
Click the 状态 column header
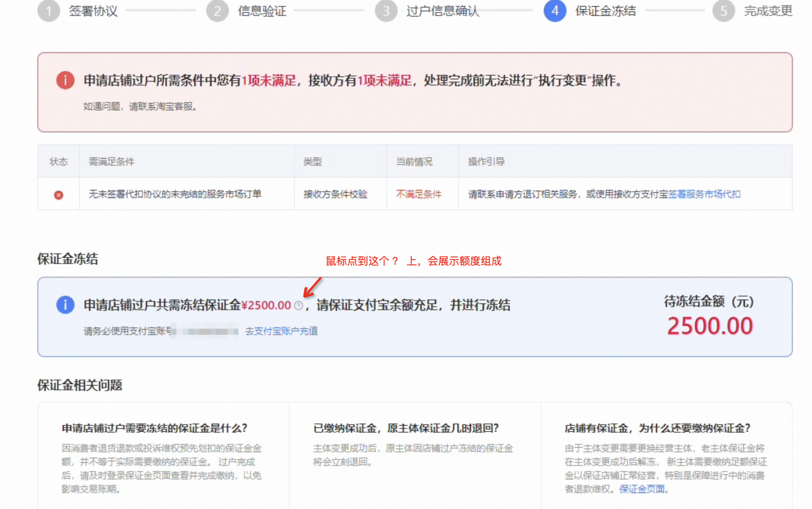point(59,162)
